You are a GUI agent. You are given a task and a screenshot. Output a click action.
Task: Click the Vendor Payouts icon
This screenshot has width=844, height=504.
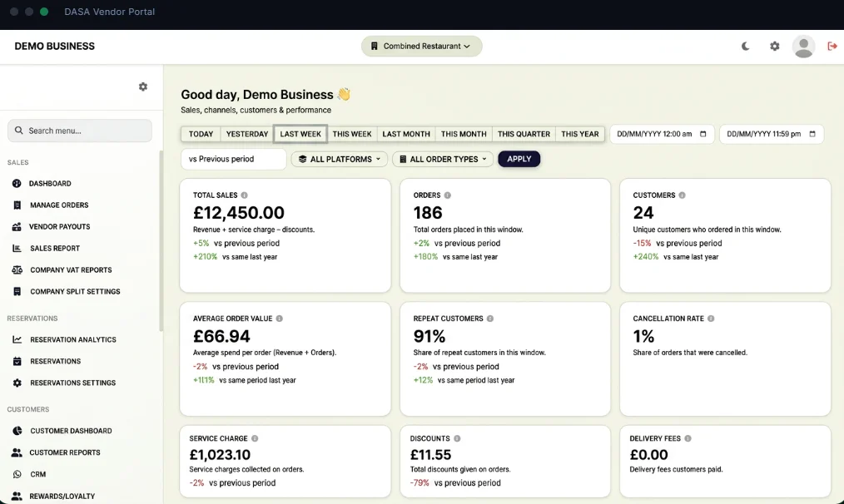click(17, 226)
